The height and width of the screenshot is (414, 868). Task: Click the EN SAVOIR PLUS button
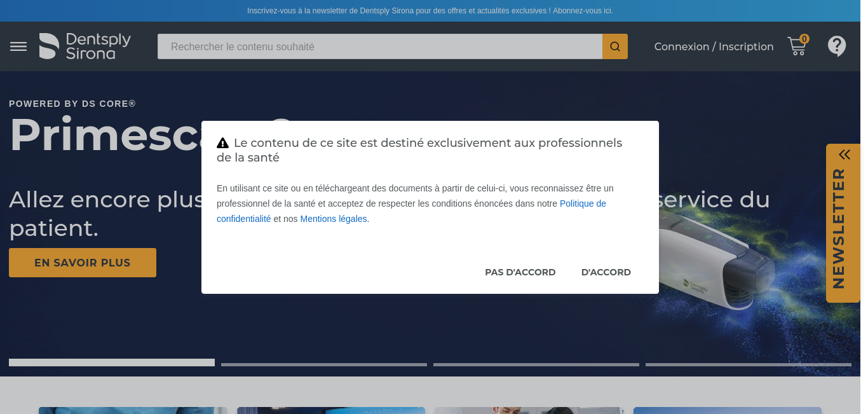pyautogui.click(x=83, y=263)
